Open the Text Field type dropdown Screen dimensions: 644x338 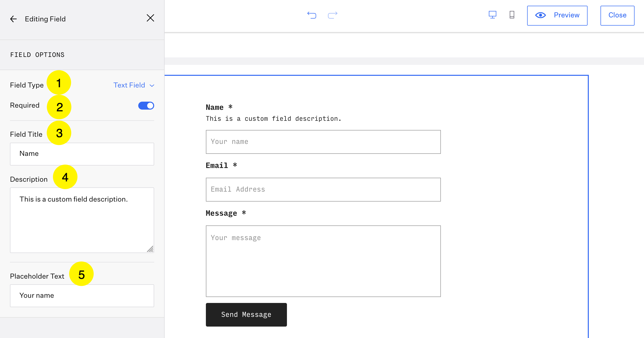[x=129, y=85]
